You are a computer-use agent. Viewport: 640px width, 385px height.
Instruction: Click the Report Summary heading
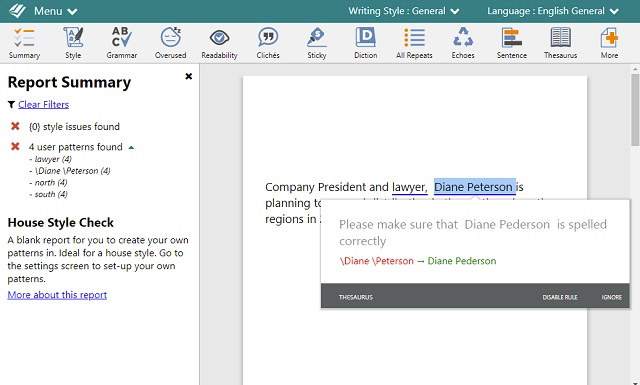[69, 82]
